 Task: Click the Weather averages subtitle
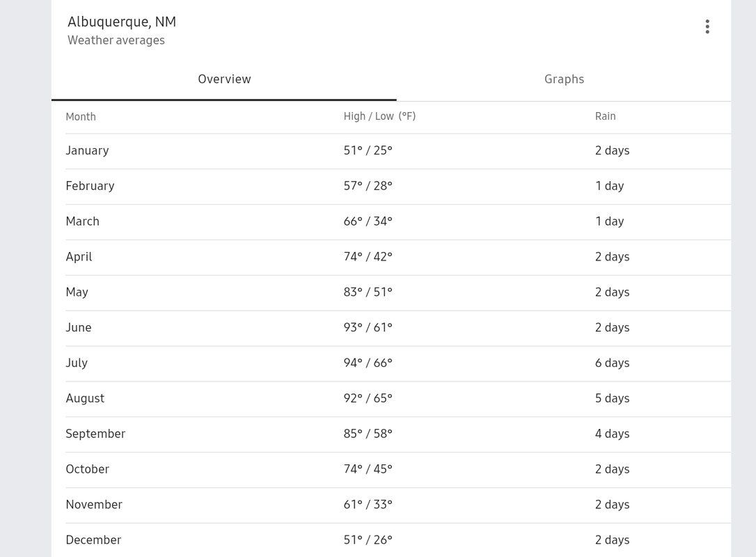[x=116, y=40]
